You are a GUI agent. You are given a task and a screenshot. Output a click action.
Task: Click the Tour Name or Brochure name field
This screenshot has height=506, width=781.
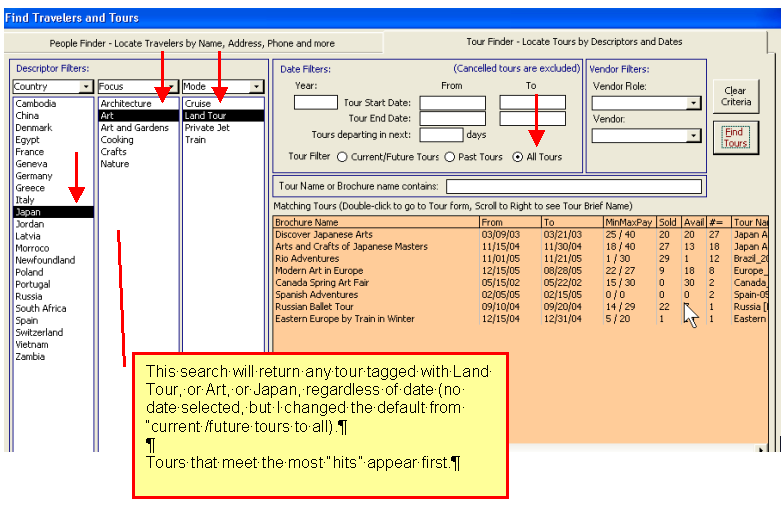click(573, 186)
